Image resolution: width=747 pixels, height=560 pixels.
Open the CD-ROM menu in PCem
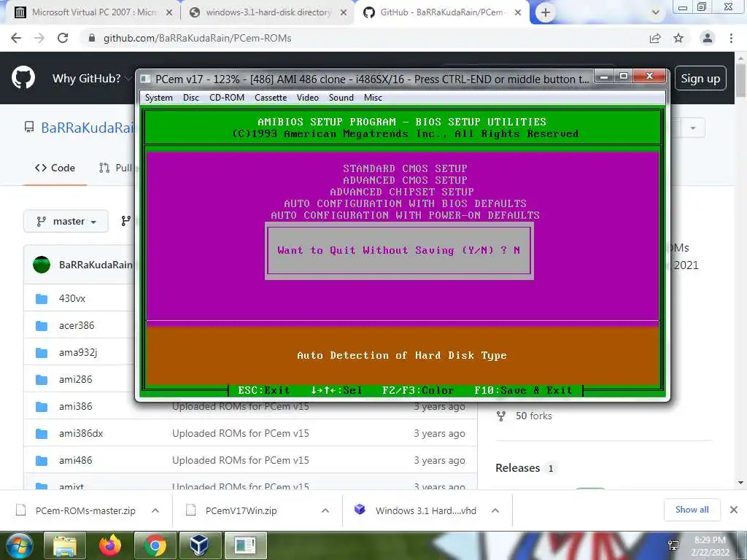(227, 98)
